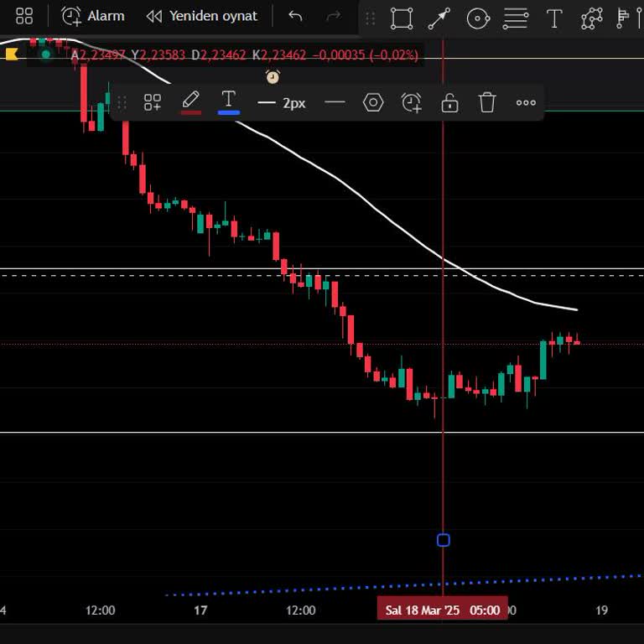Click the Y2,23583 high value in legend
Screen dimensions: 644x644
(x=158, y=55)
